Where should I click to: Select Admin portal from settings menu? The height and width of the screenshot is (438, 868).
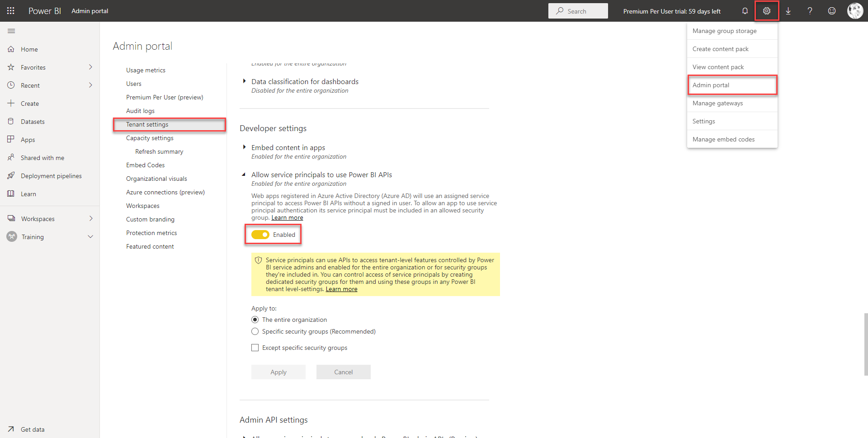pyautogui.click(x=732, y=85)
